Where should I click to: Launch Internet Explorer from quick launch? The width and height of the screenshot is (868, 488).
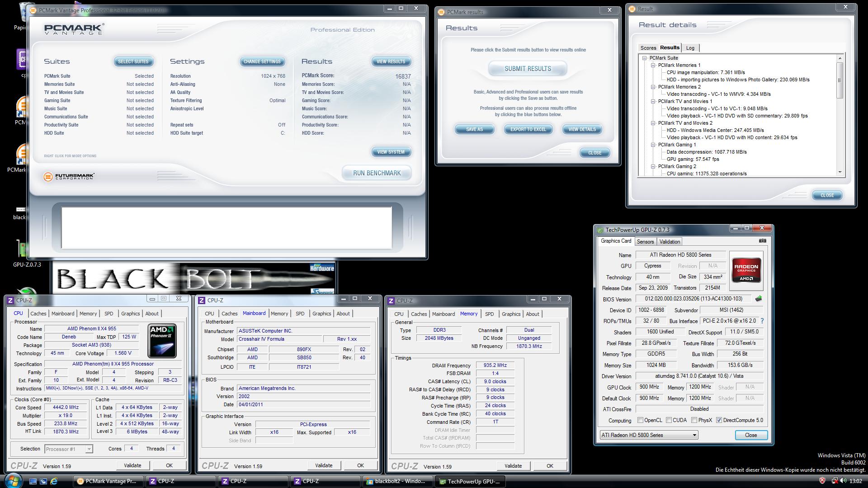click(x=54, y=481)
